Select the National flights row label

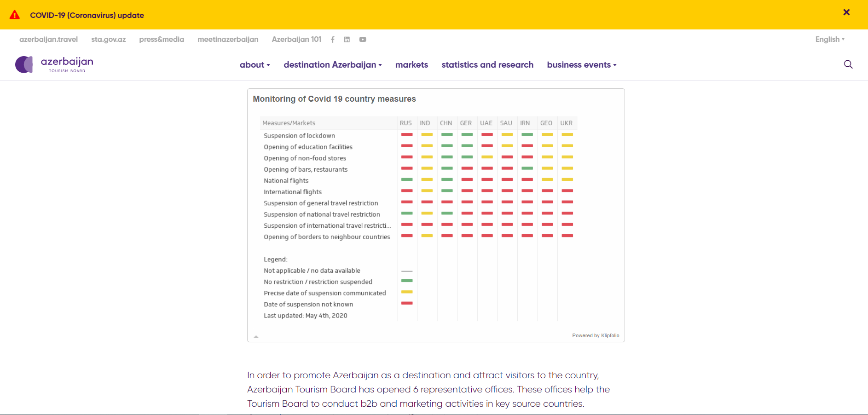click(x=286, y=181)
